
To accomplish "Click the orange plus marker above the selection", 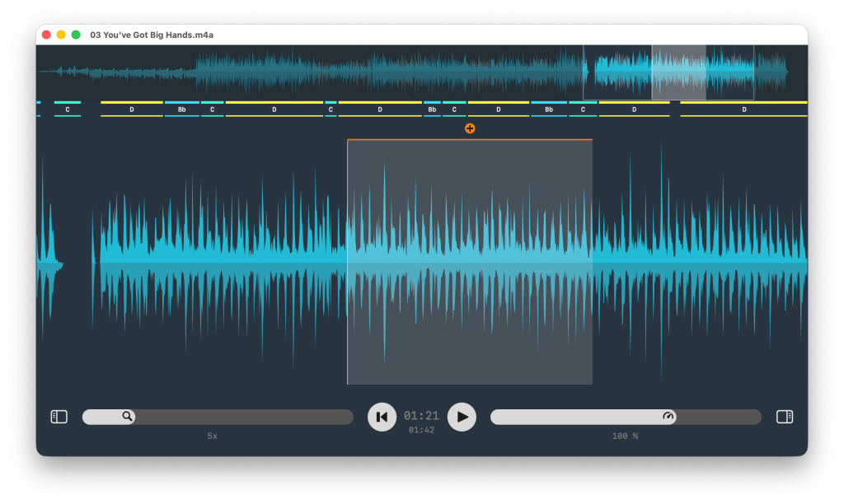I will point(470,128).
